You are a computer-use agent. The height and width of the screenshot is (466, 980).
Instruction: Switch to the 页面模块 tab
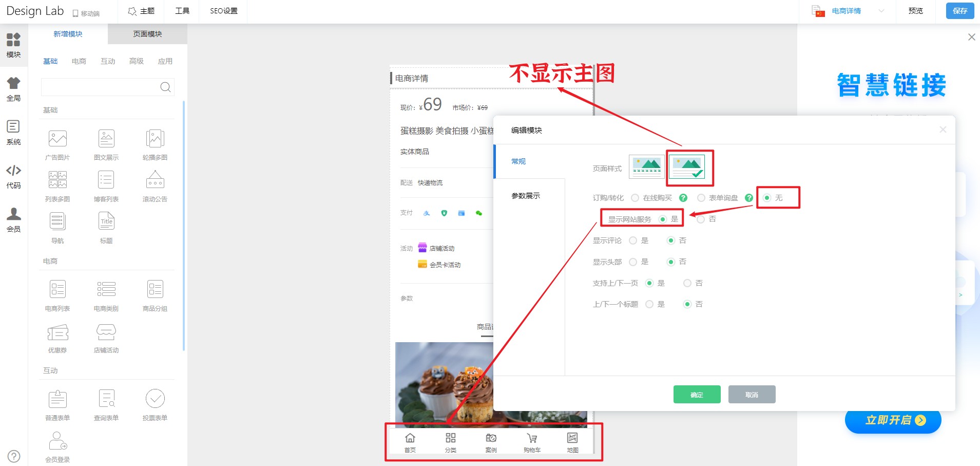coord(147,34)
